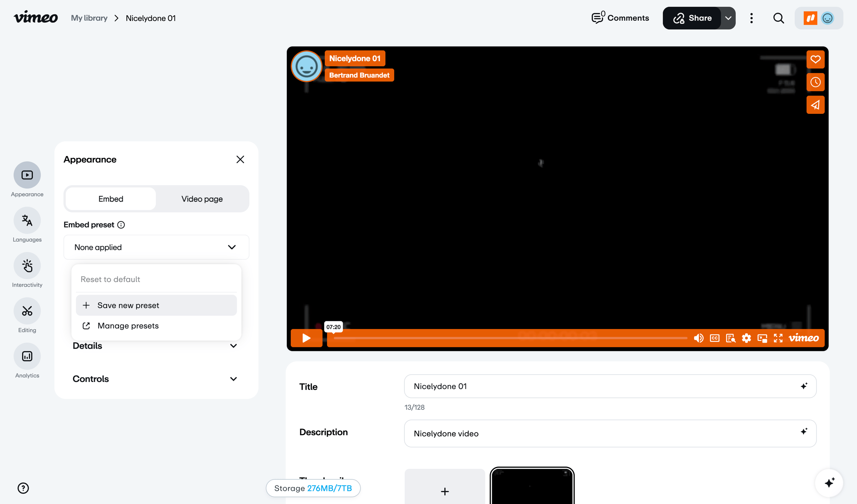Mute the player volume speaker icon
Image resolution: width=857 pixels, height=504 pixels.
(698, 338)
